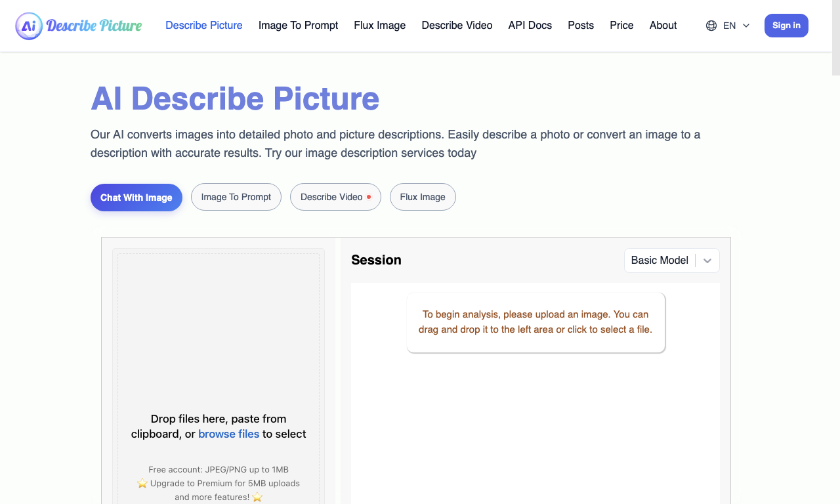Select the Describe Video pill button

335,197
